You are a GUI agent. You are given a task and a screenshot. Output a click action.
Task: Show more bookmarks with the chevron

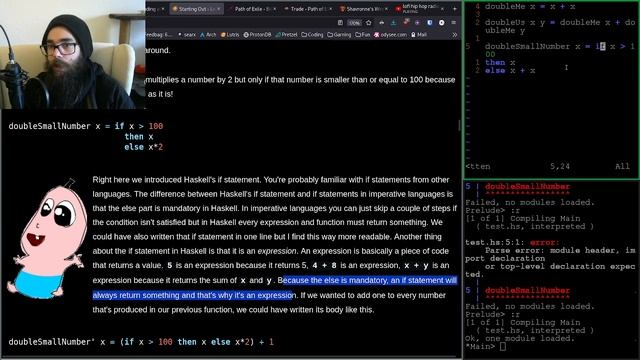click(454, 35)
